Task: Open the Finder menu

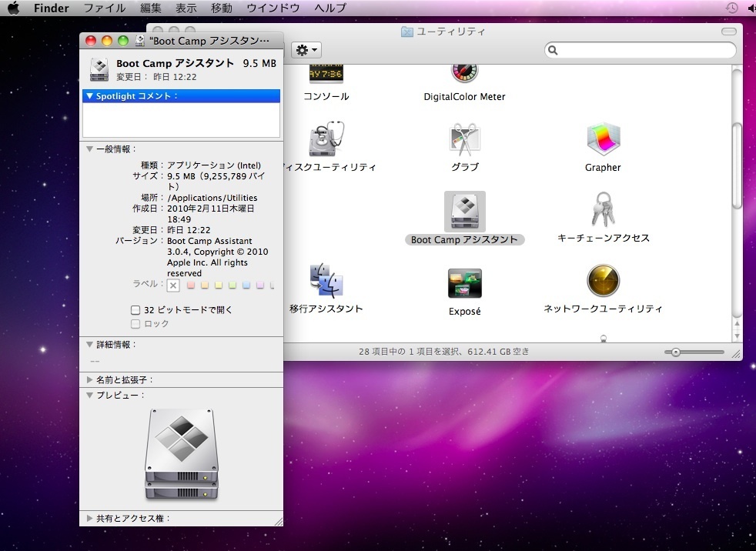Action: (51, 8)
